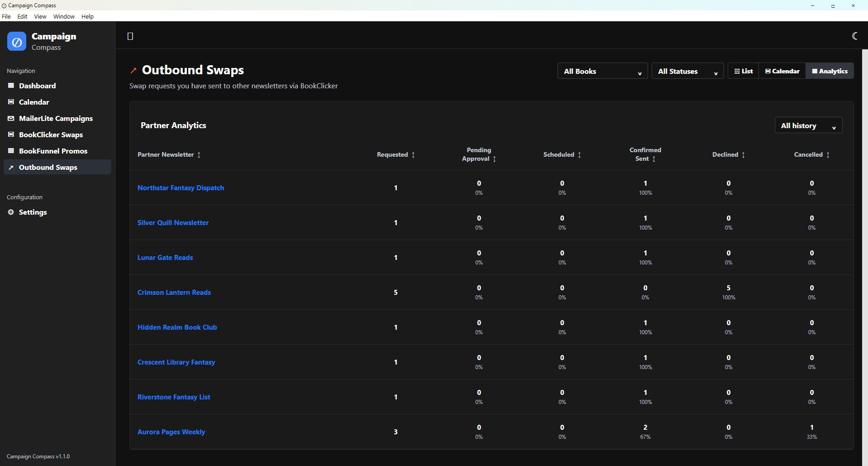868x466 pixels.
Task: Sort by Requested column
Action: (396, 154)
